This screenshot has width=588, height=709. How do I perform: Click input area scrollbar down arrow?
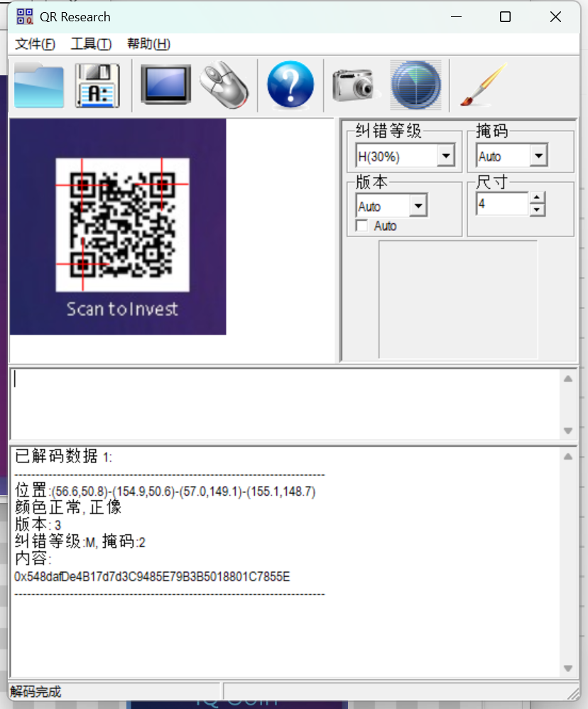coord(568,431)
